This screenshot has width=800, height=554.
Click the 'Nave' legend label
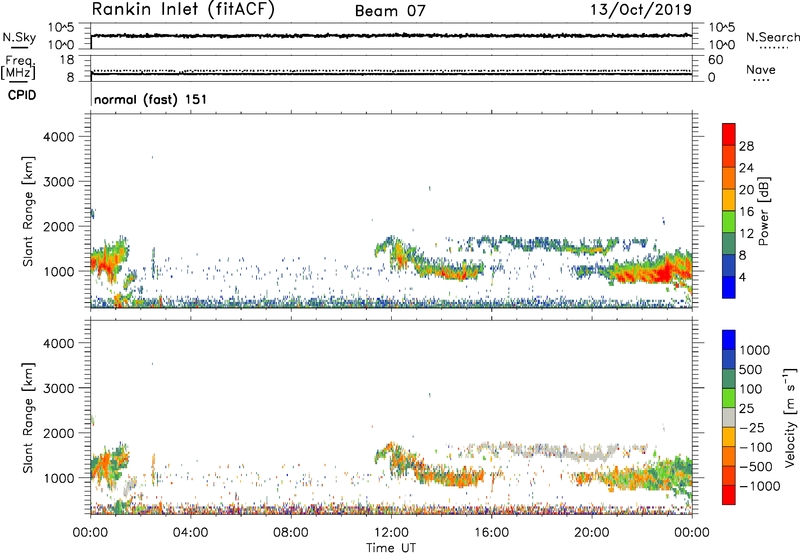[x=761, y=69]
